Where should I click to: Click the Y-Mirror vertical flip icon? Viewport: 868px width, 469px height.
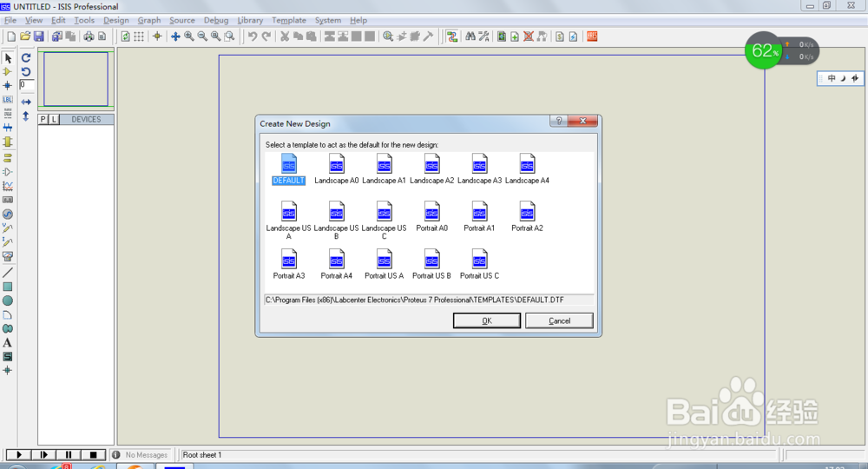26,116
